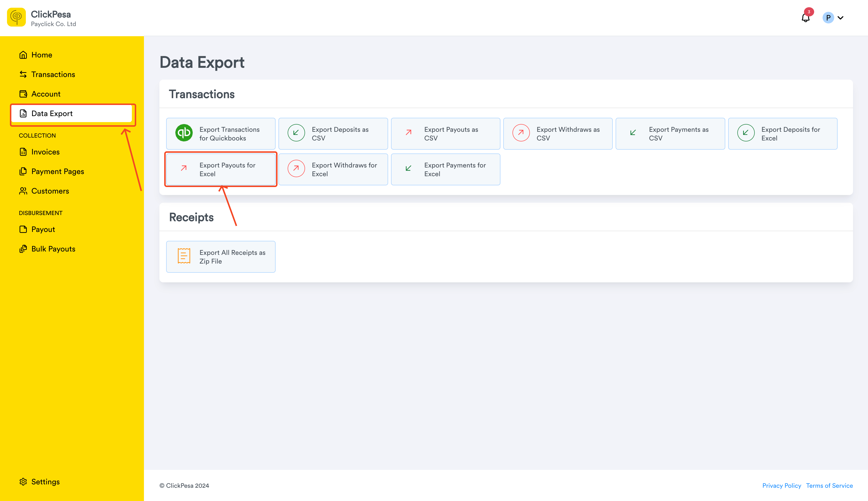Click the Data Export page heading
Image resolution: width=868 pixels, height=501 pixels.
(x=202, y=63)
